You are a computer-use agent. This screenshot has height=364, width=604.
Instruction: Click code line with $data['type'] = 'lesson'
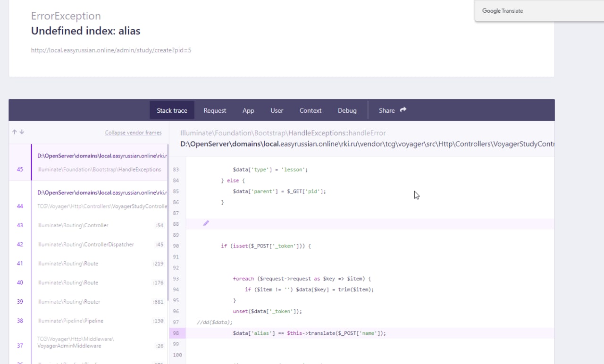point(270,170)
